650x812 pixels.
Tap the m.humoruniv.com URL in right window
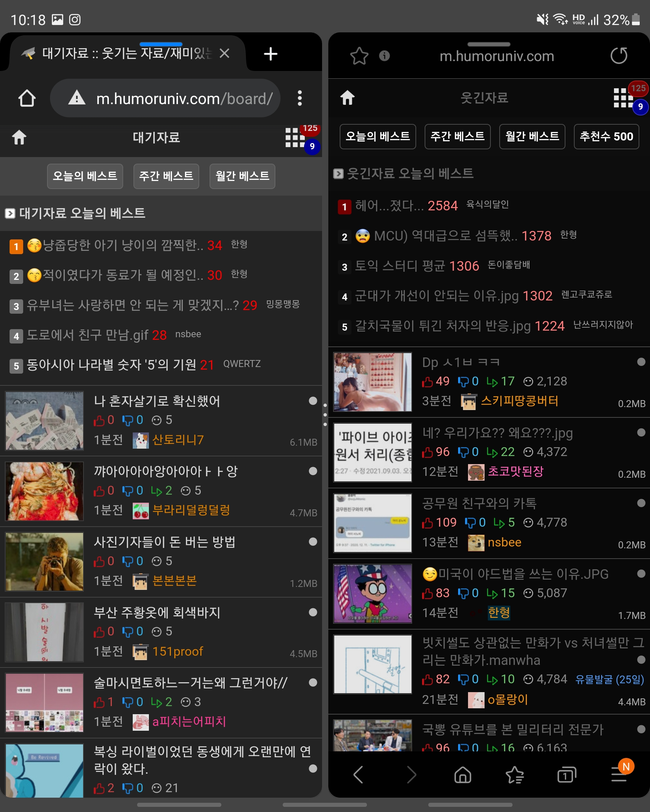tap(497, 56)
